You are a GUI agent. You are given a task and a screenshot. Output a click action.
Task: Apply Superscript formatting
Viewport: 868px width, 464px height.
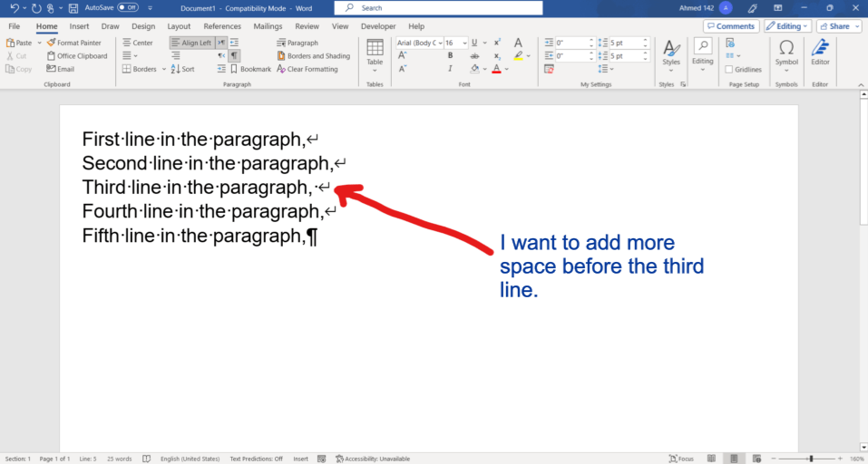(x=497, y=43)
